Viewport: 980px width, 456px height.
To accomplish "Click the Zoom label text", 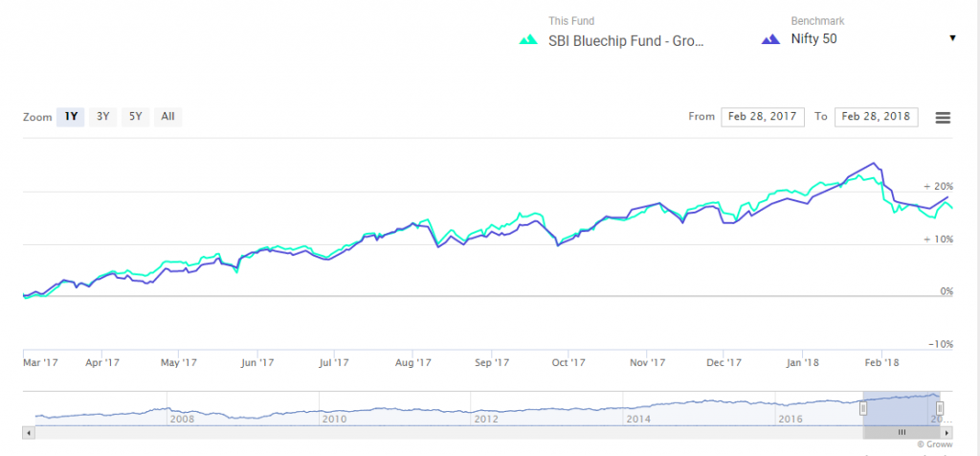I will coord(37,117).
